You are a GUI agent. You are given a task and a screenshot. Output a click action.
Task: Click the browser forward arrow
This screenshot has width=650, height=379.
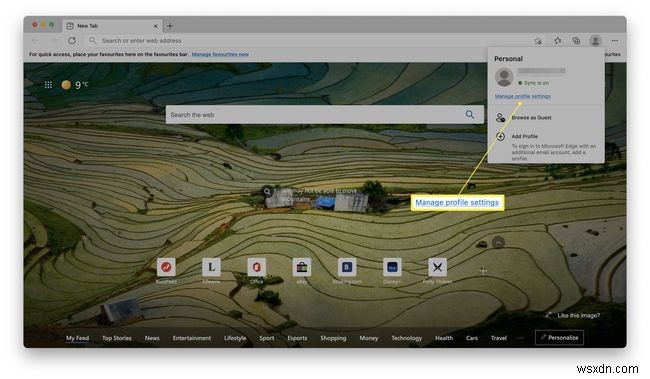coord(54,41)
